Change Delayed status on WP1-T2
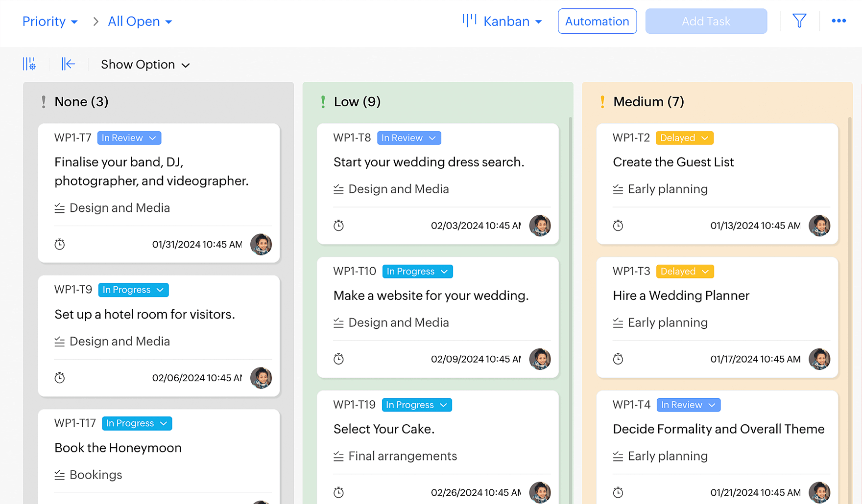 684,138
